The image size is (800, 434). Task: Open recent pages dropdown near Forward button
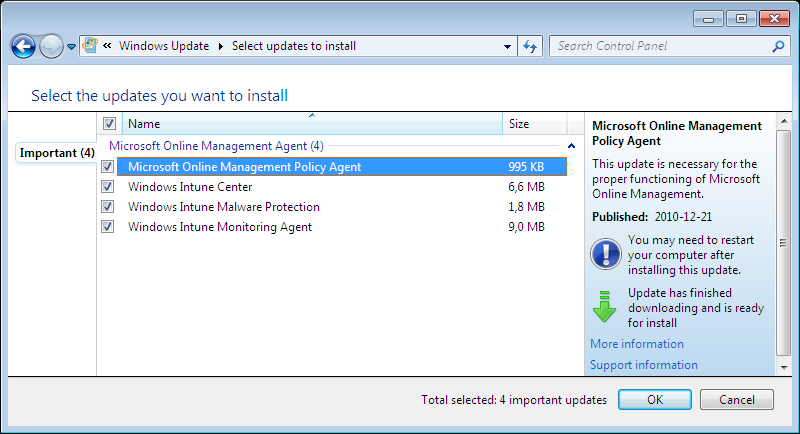tap(71, 47)
